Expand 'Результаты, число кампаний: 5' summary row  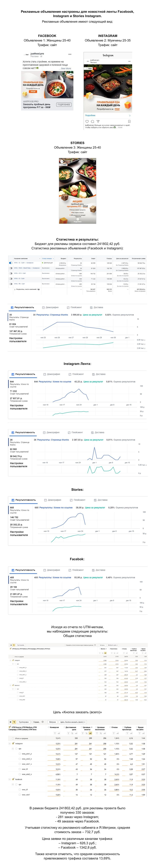pos(15,289)
